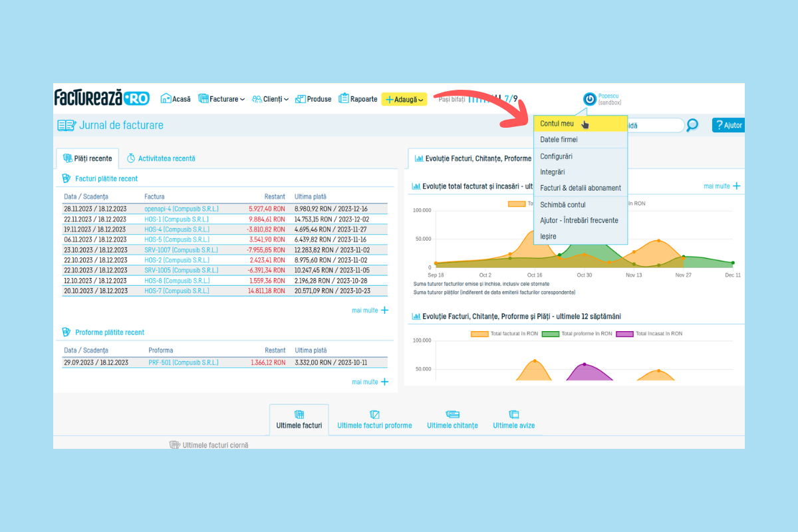The image size is (798, 532).
Task: Select Contul meu from account menu
Action: click(557, 124)
